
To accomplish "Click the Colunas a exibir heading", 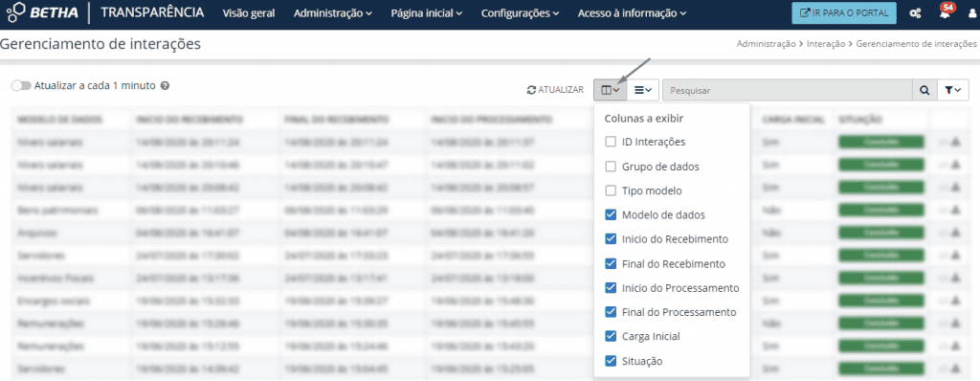I will click(x=644, y=119).
